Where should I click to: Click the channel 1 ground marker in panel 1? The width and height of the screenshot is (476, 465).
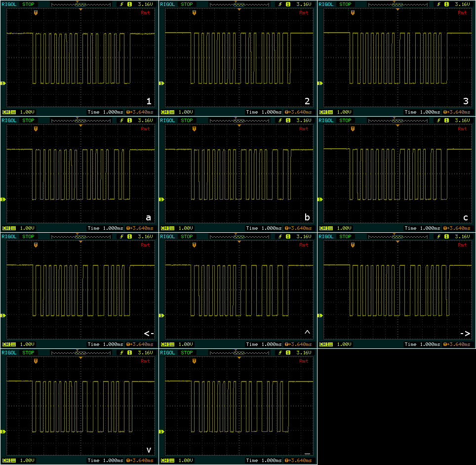tap(3, 83)
